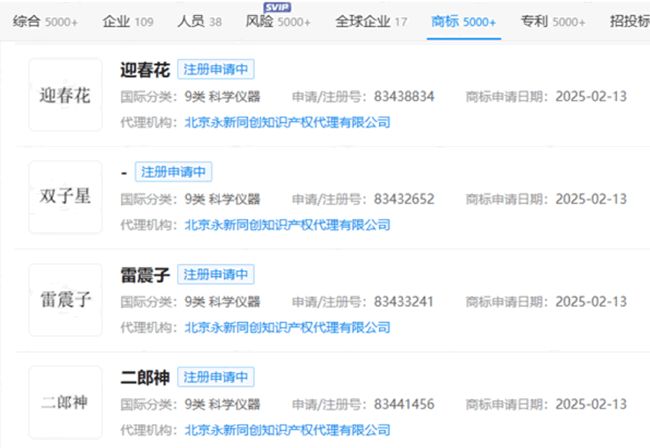
Task: Select registration number 83432652
Action: tap(404, 199)
